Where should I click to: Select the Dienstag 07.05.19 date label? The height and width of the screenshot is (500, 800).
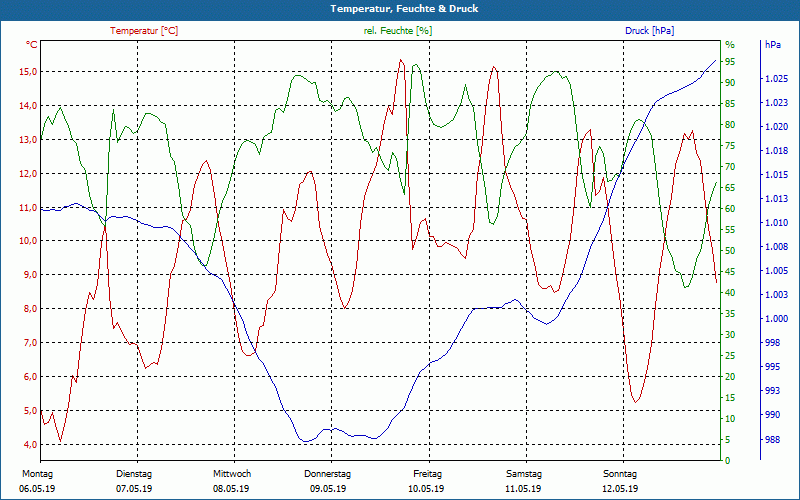pyautogui.click(x=134, y=481)
